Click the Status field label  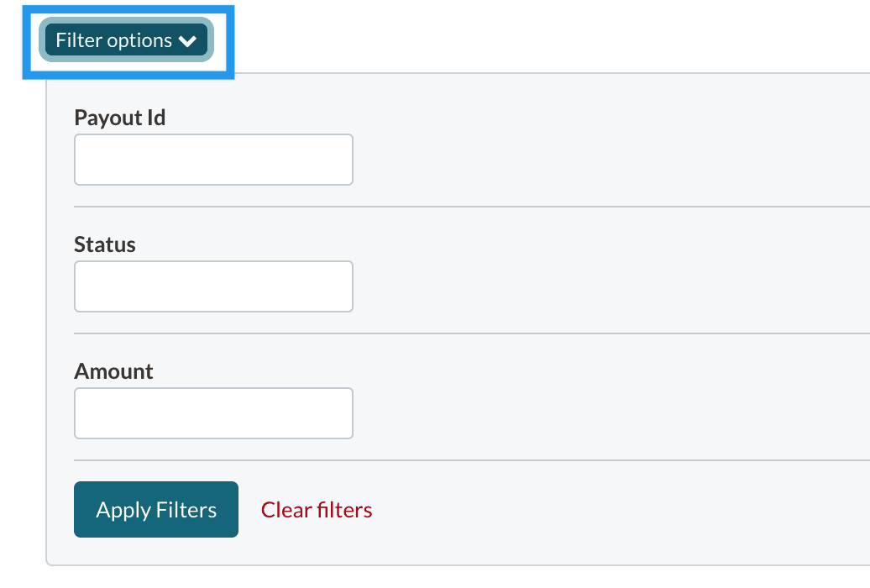pos(105,244)
